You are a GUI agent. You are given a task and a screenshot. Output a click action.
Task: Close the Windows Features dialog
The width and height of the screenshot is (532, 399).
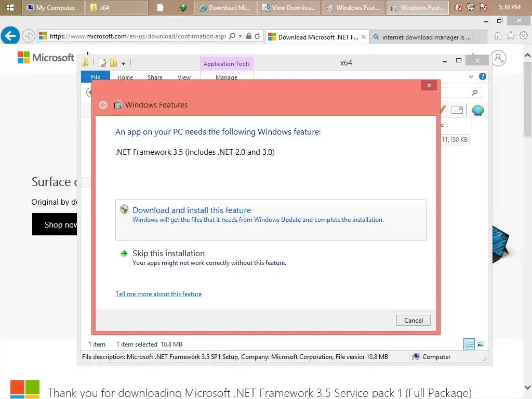(429, 85)
